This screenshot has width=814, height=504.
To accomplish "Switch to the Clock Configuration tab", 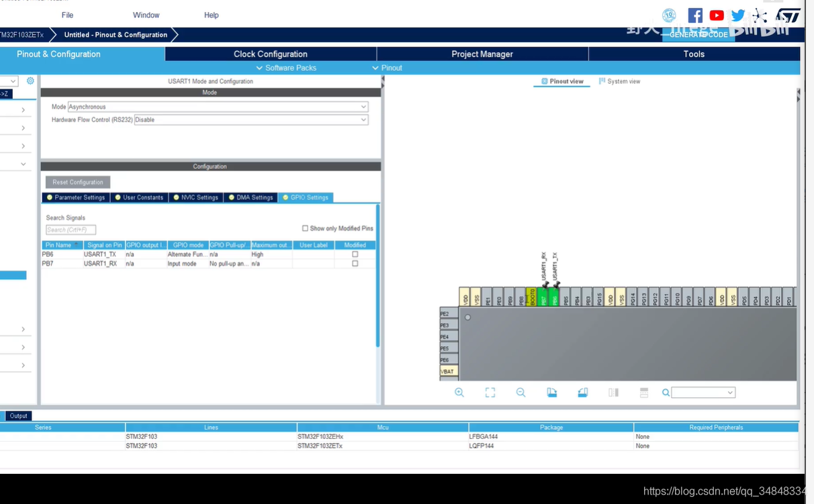I will [271, 54].
